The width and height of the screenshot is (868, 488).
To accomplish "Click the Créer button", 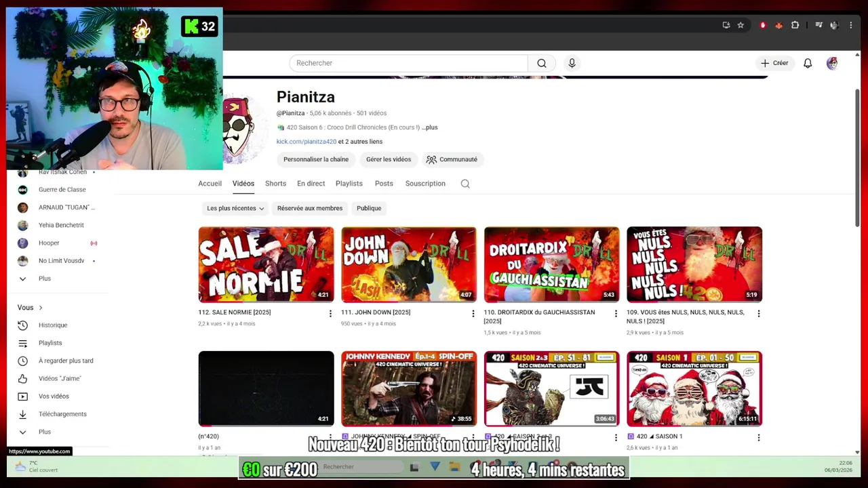I will [x=774, y=63].
